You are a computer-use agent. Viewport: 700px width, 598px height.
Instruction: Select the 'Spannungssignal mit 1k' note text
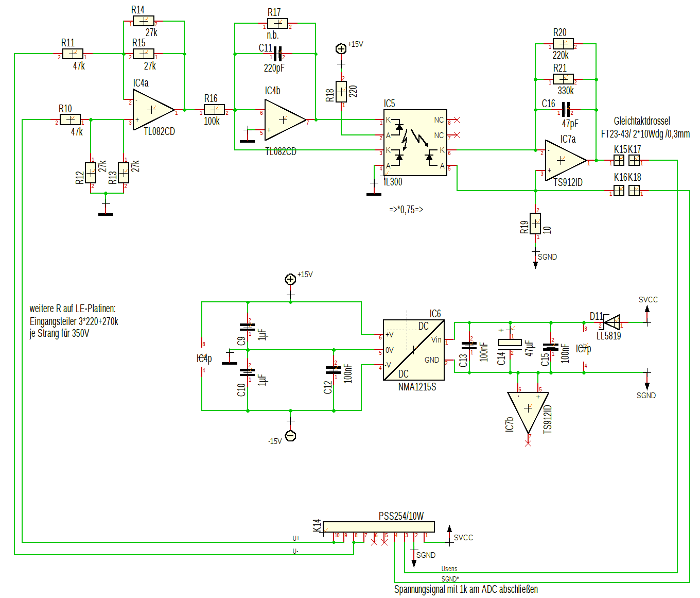click(x=466, y=589)
